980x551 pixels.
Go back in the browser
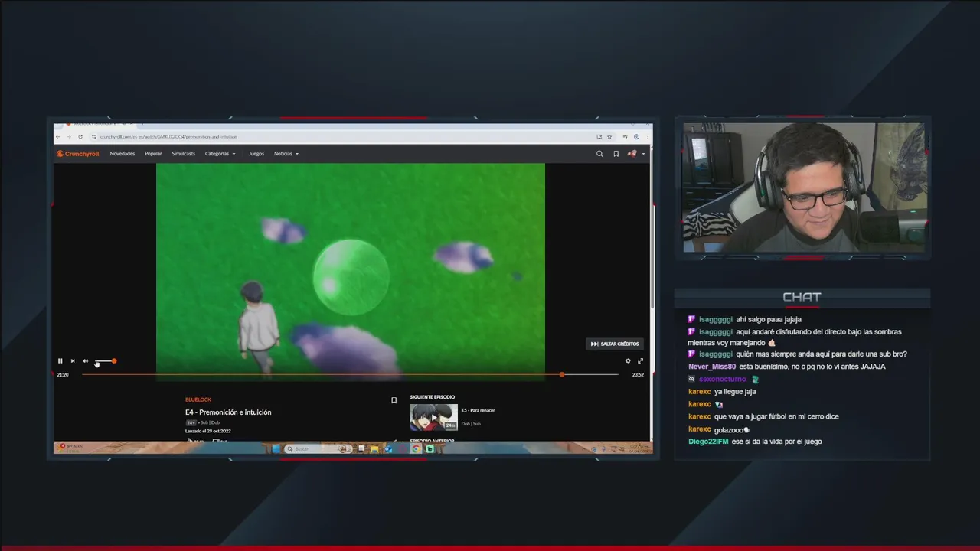click(58, 137)
